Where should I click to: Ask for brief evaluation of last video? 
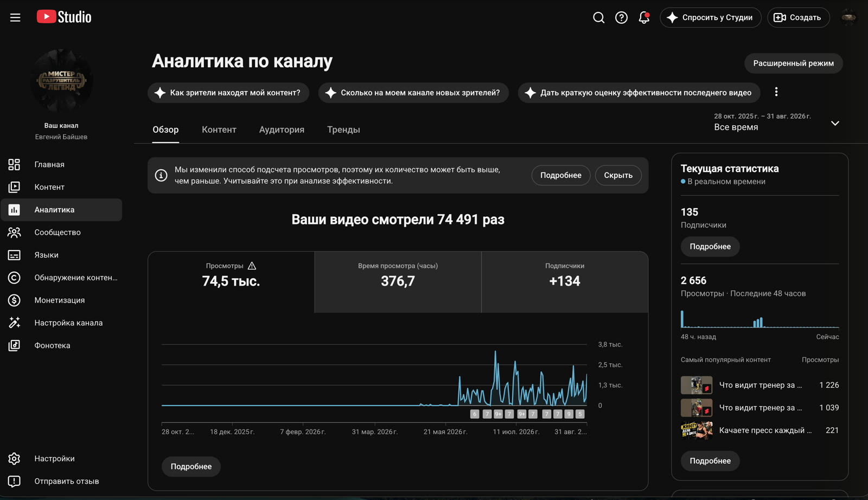pyautogui.click(x=639, y=93)
